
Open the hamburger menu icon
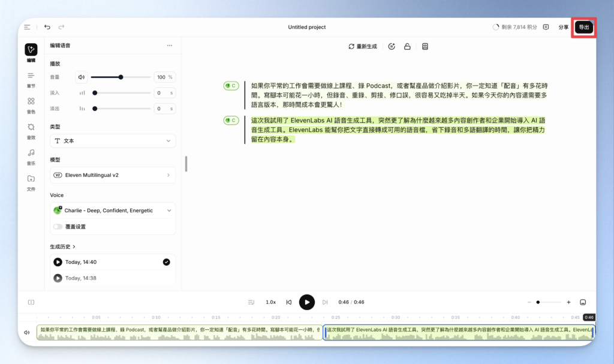point(27,27)
